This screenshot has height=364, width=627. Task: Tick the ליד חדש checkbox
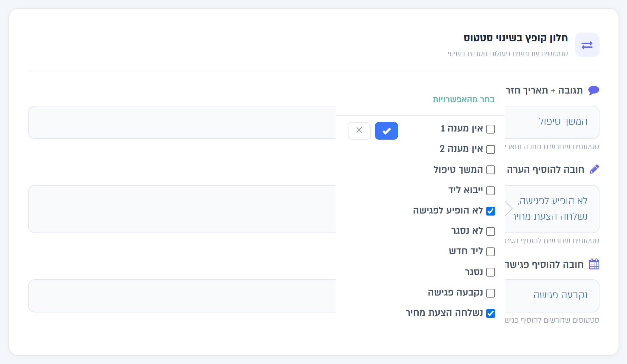click(x=491, y=251)
